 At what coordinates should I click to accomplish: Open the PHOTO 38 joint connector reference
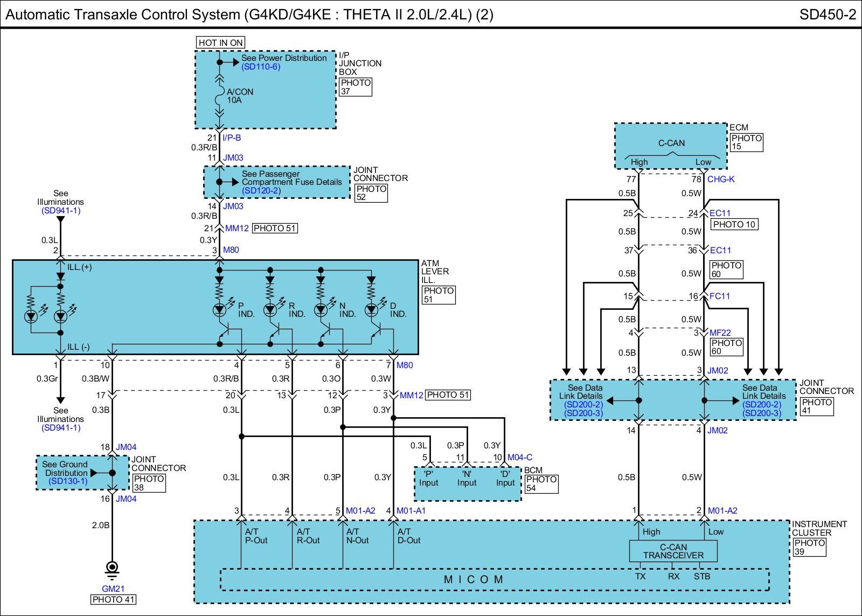pyautogui.click(x=149, y=483)
